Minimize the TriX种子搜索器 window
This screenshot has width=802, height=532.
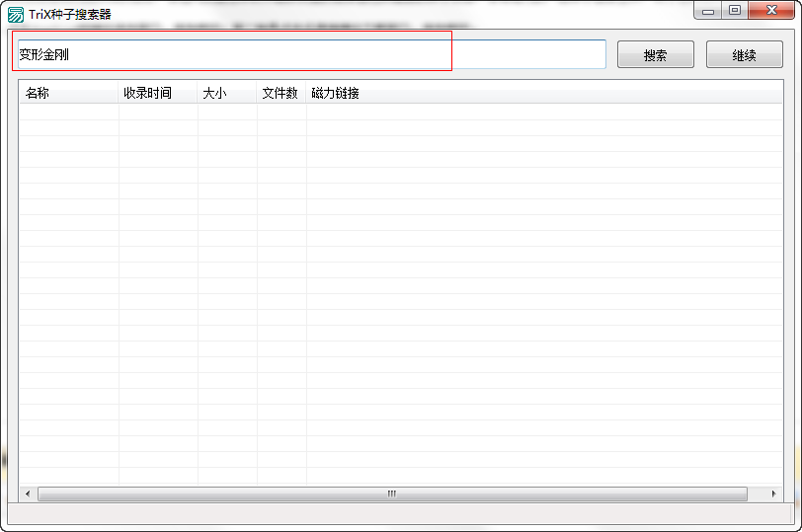point(708,10)
